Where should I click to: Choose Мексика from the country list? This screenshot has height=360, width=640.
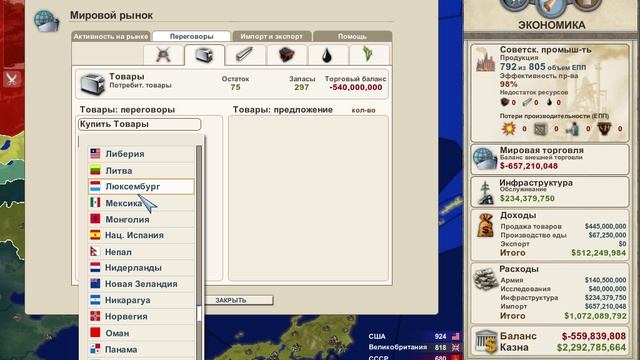coord(141,203)
